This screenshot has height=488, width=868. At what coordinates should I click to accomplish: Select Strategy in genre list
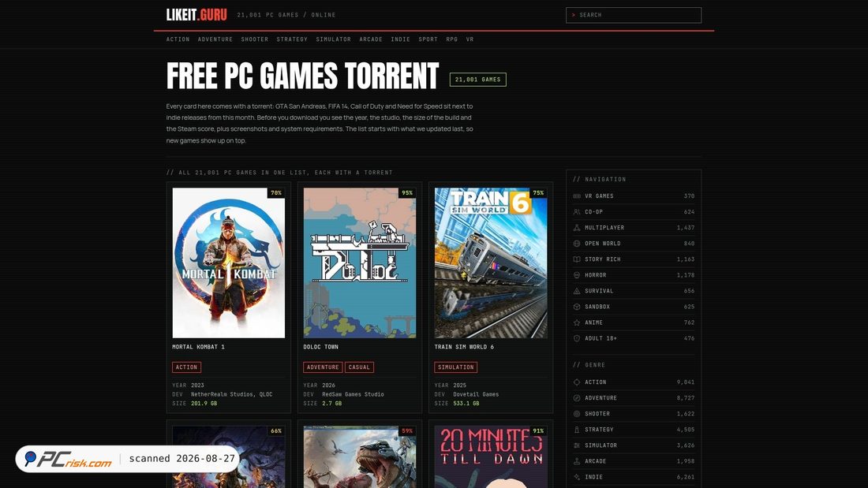point(634,430)
